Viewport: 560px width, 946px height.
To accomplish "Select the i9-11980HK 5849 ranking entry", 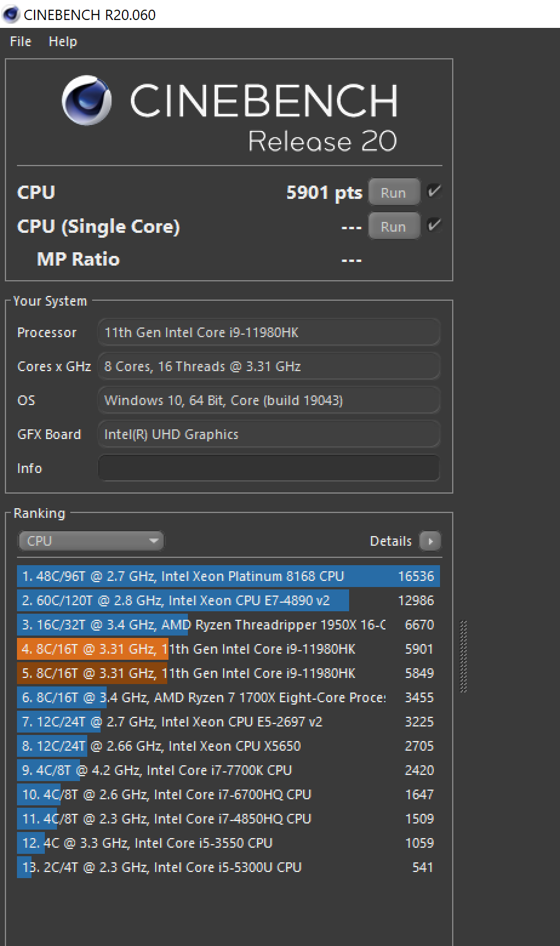I will (228, 673).
